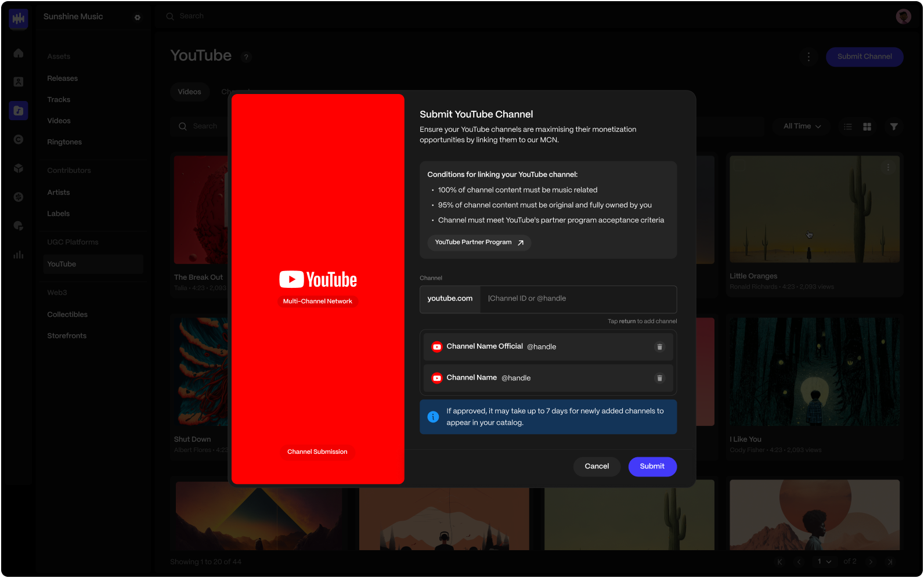The height and width of the screenshot is (578, 924).
Task: Open the pie chart icon in left rail
Action: [x=19, y=226]
